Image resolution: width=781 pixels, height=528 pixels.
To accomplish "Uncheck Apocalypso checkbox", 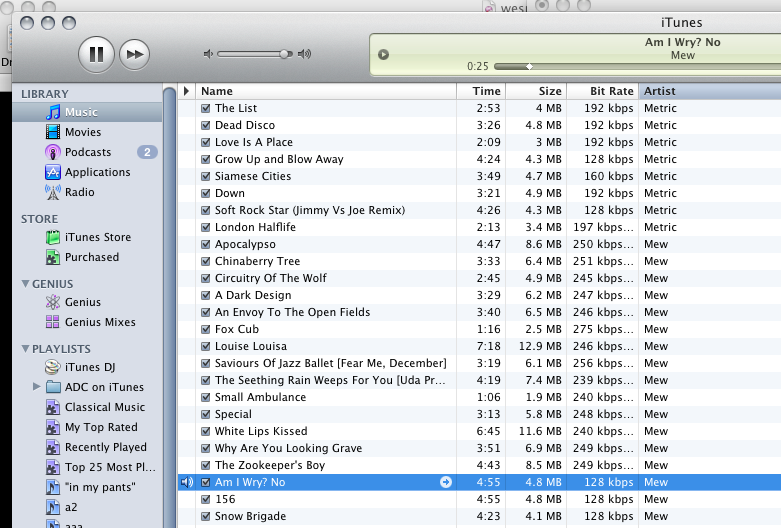I will click(x=205, y=244).
